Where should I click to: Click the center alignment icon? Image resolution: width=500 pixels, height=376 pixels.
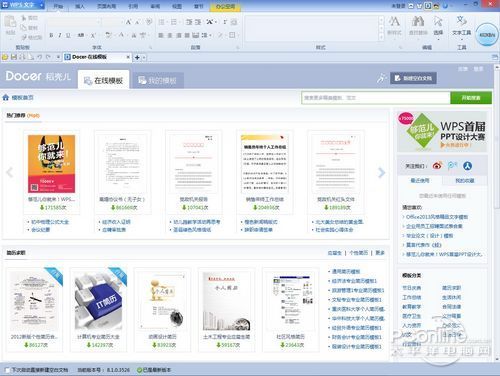point(170,35)
